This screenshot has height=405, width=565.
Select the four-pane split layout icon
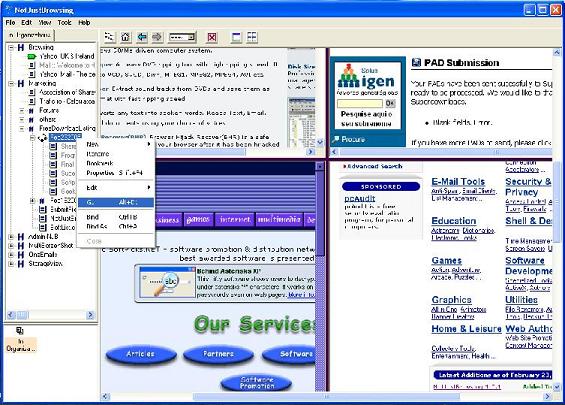(252, 37)
